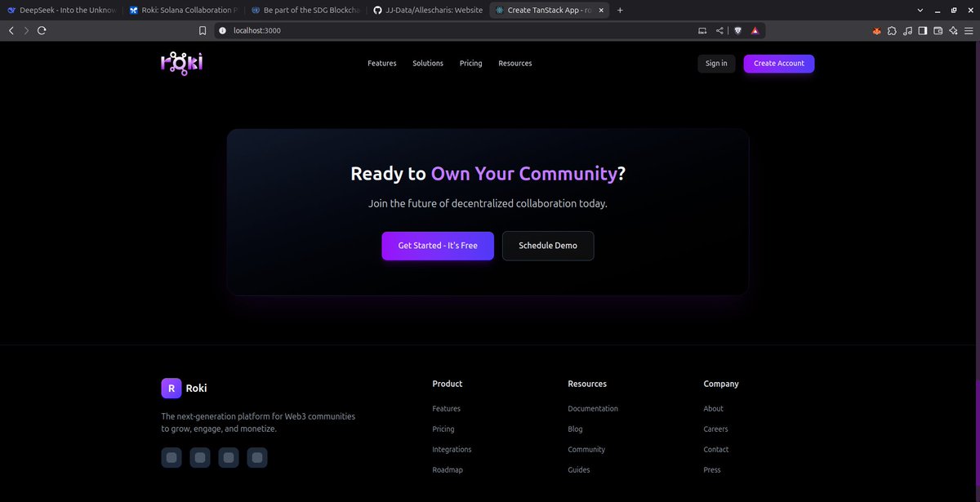Image resolution: width=980 pixels, height=502 pixels.
Task: Click the fourth social icon in the footer
Action: tap(257, 458)
